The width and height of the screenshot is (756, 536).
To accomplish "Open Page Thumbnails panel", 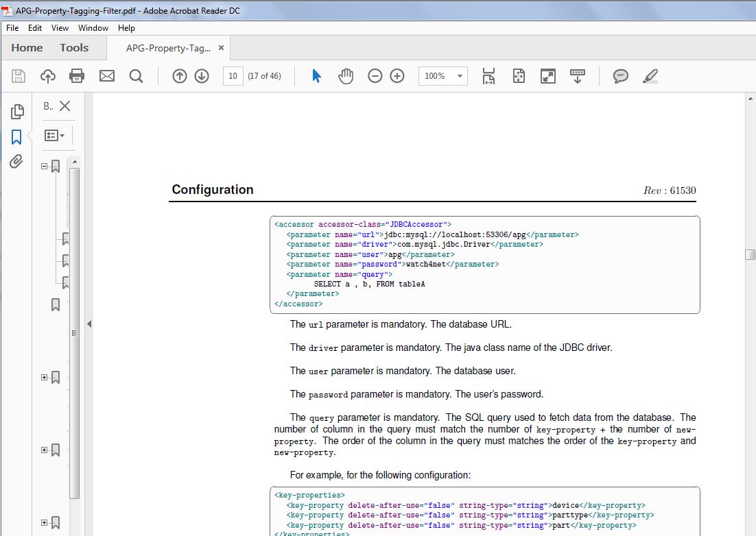I will [x=17, y=112].
